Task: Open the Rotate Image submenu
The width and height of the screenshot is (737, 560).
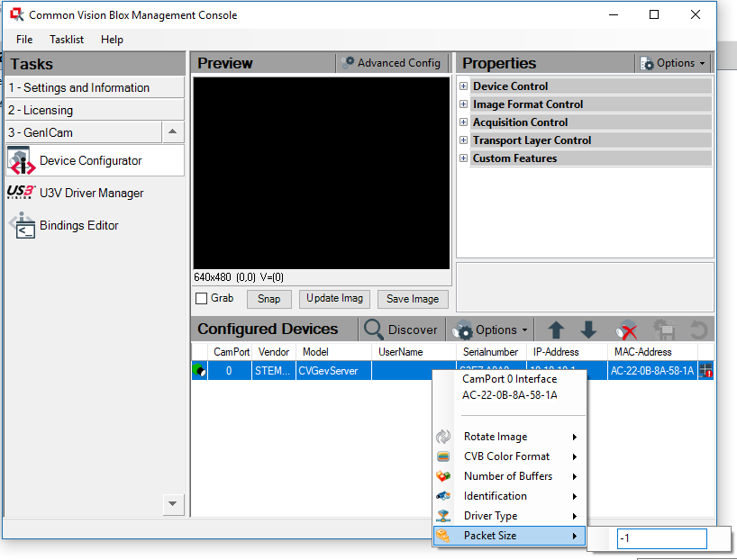Action: pyautogui.click(x=510, y=437)
